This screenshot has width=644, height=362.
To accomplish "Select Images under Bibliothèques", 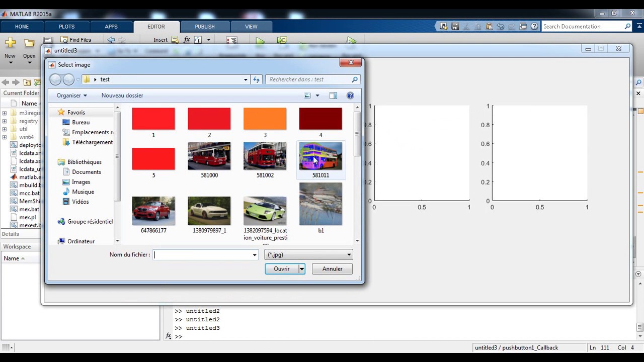I will pos(76,182).
